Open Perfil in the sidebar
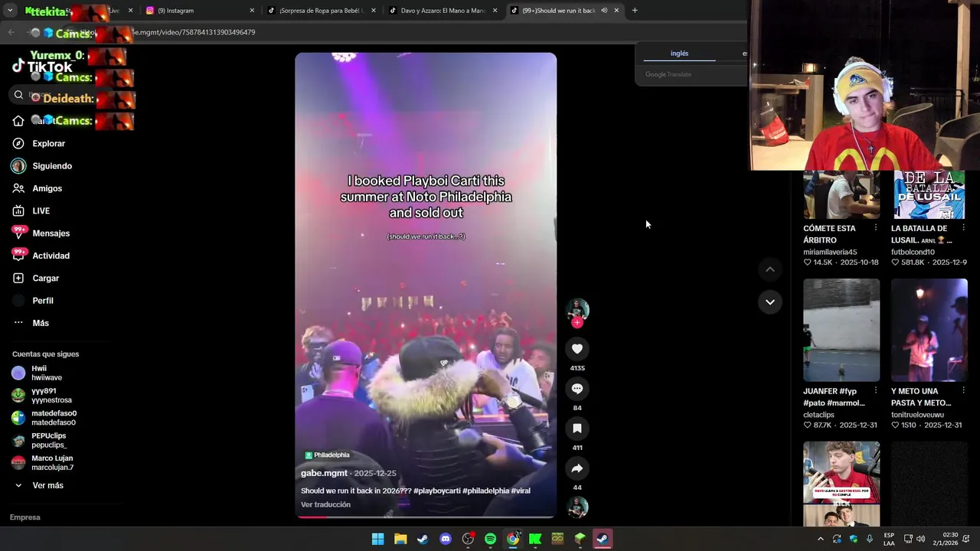Screen dimensions: 980x551 [x=43, y=301]
